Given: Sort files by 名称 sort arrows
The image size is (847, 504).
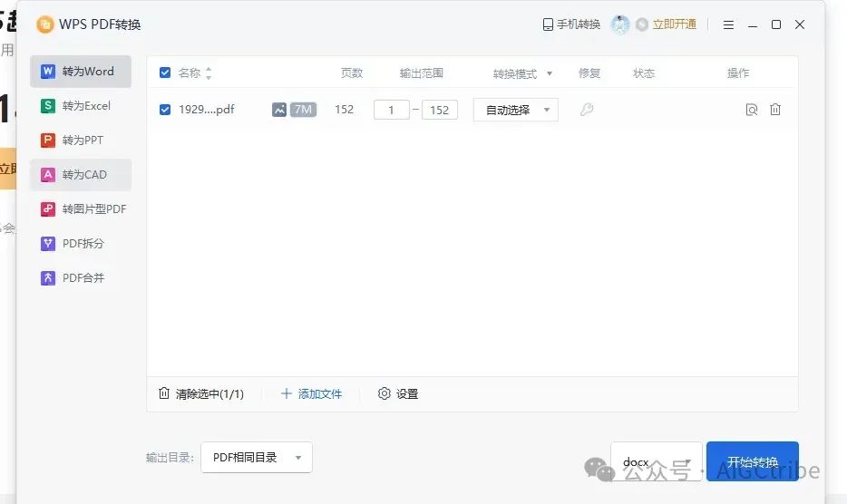Looking at the screenshot, I should pyautogui.click(x=209, y=73).
